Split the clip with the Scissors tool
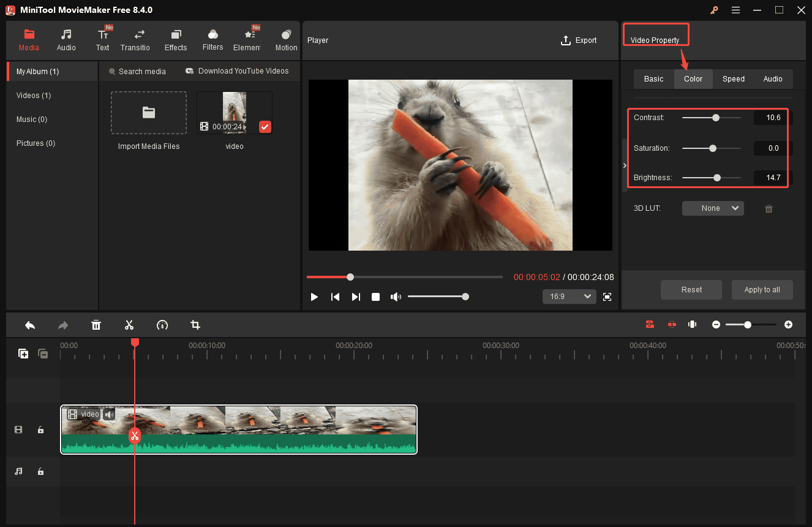The width and height of the screenshot is (812, 527). [129, 325]
